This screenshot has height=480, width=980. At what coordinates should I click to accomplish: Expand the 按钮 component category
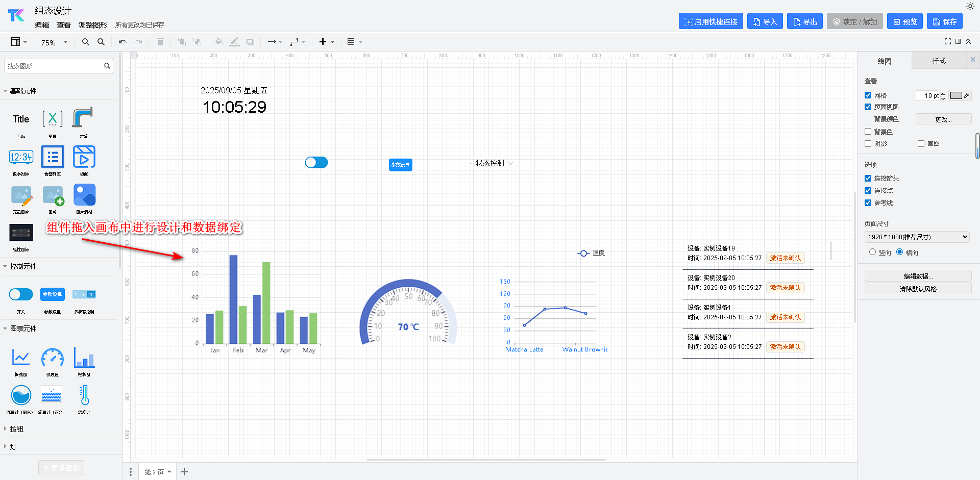coord(17,429)
